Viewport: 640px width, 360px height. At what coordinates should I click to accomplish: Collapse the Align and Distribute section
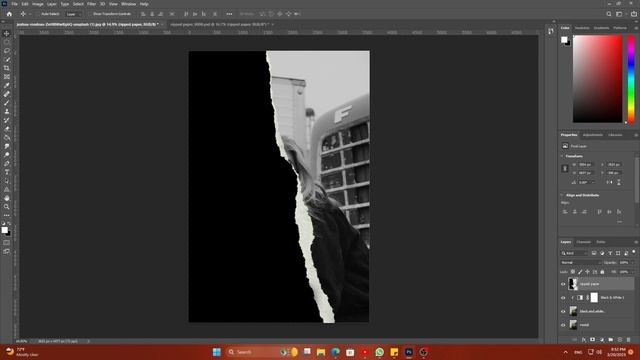pos(562,196)
